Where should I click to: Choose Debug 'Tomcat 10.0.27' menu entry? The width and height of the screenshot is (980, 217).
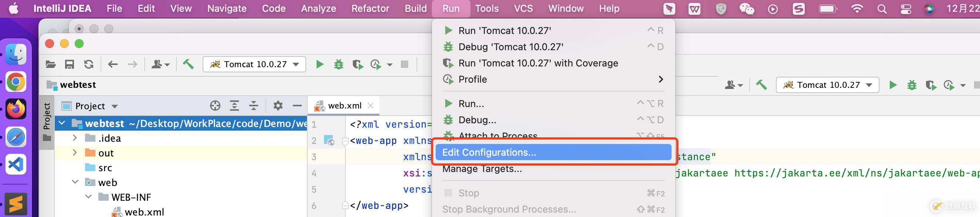coord(554,46)
